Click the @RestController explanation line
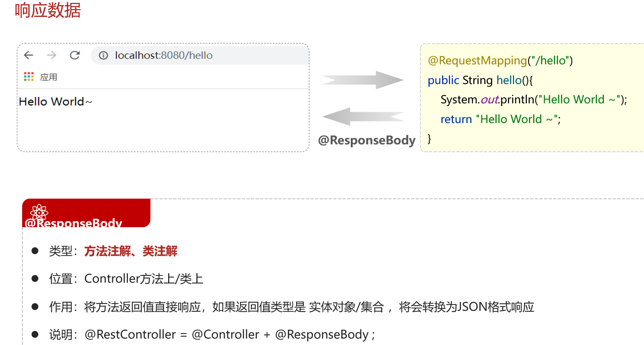Screen dimensions: 644x345 click(x=229, y=335)
